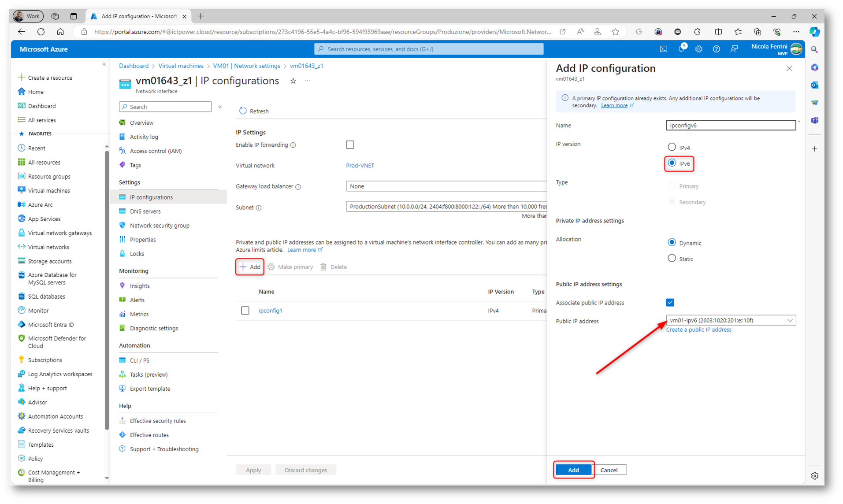The width and height of the screenshot is (843, 504).
Task: Open the Edge Copilot icon
Action: [814, 32]
